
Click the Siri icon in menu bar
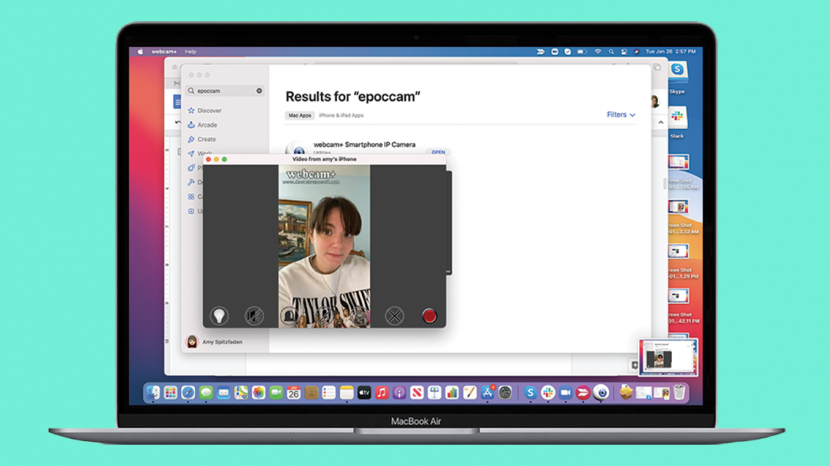point(636,51)
